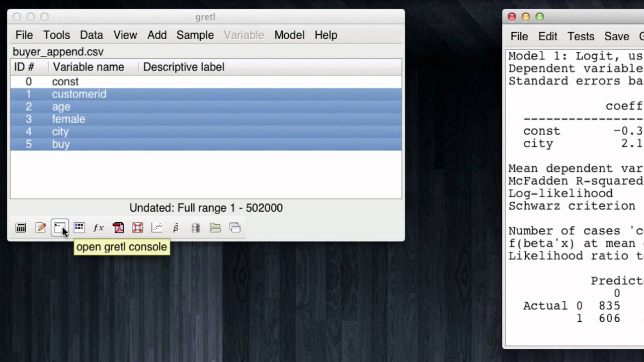The width and height of the screenshot is (644, 362).
Task: Click the 'Log-likelihood' text in the model output
Action: point(560,194)
